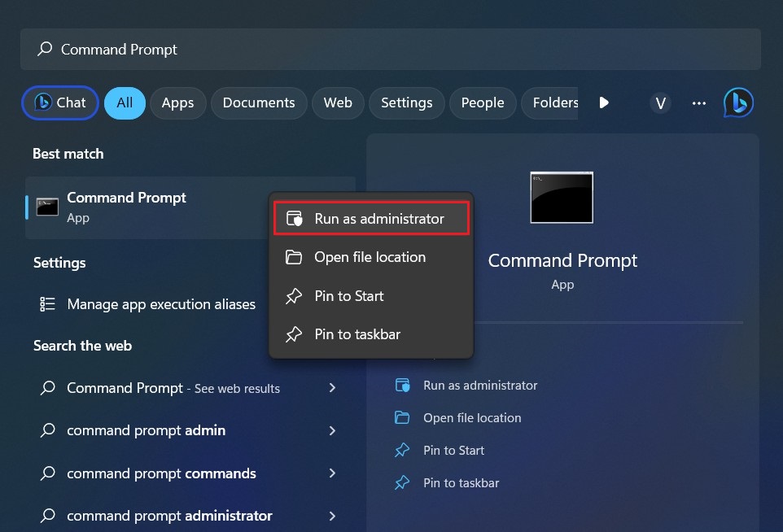Click the large Command Prompt preview icon
This screenshot has width=783, height=532.
click(x=562, y=197)
